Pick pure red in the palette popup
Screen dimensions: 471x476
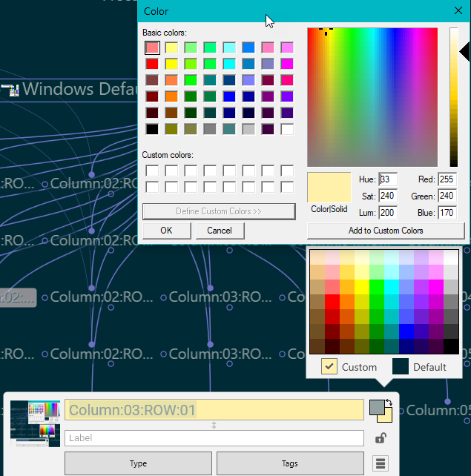332,302
